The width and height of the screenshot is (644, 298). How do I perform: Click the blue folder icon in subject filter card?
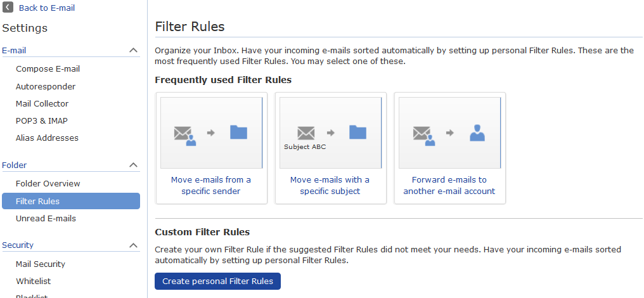point(357,133)
